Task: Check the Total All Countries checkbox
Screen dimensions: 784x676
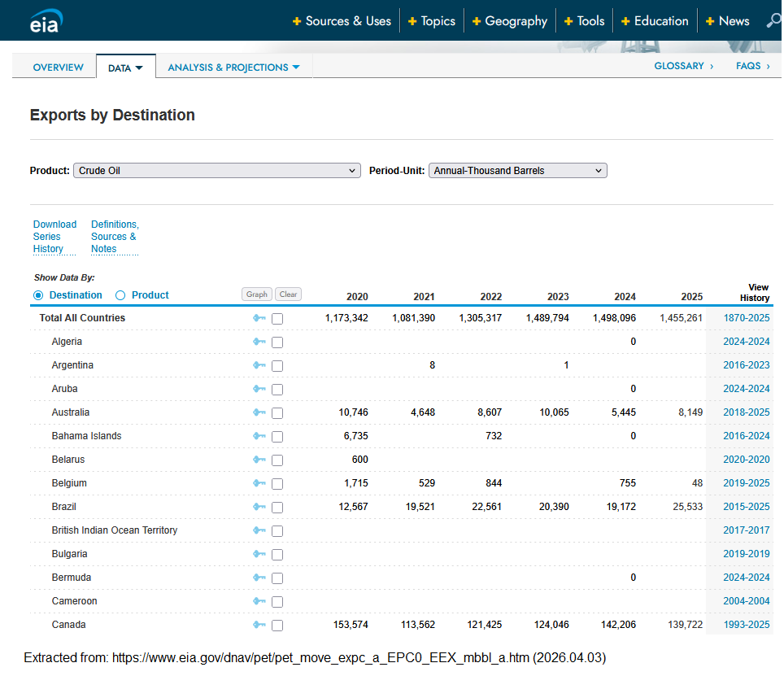Action: click(x=277, y=319)
